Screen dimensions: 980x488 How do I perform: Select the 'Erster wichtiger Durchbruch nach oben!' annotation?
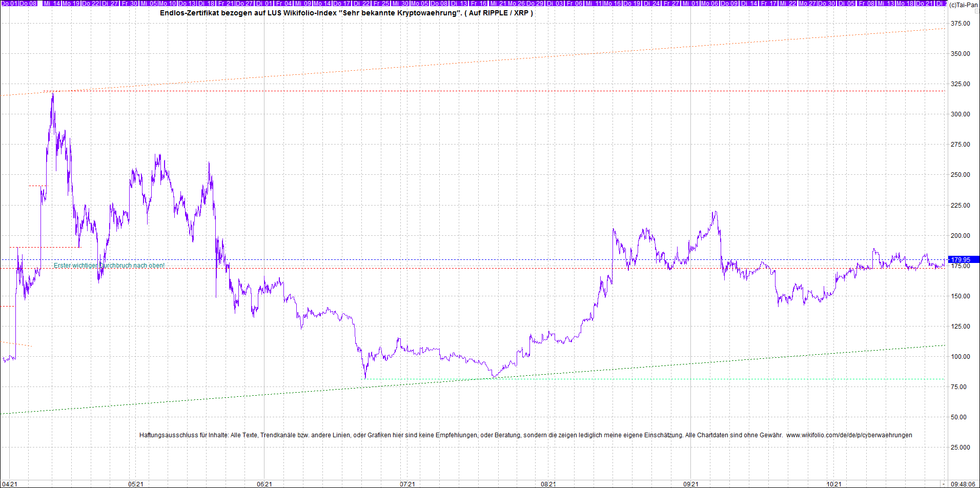click(x=109, y=266)
